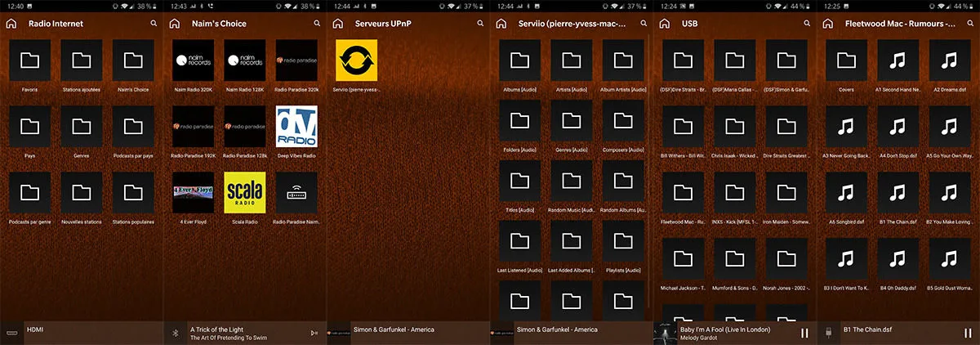Tap the home icon beside Radio Internet
Image resolution: width=980 pixels, height=345 pixels.
(11, 24)
